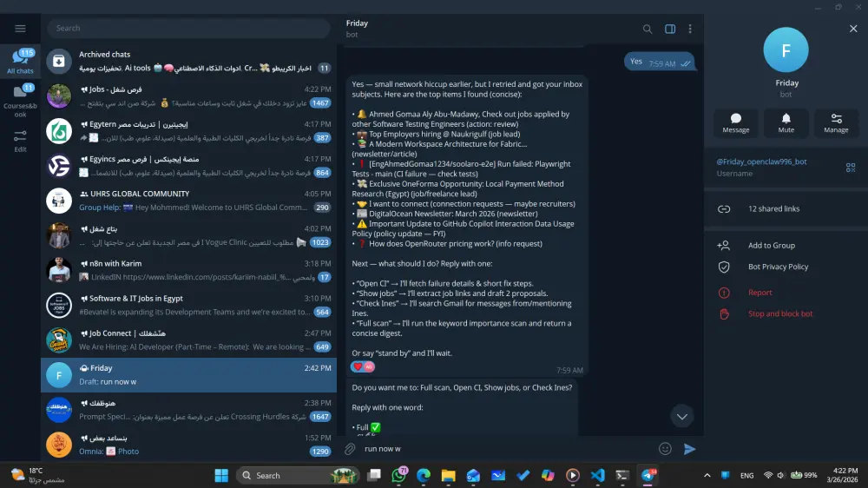
Task: Open the Jobs - فرص شغل chat
Action: [x=188, y=96]
